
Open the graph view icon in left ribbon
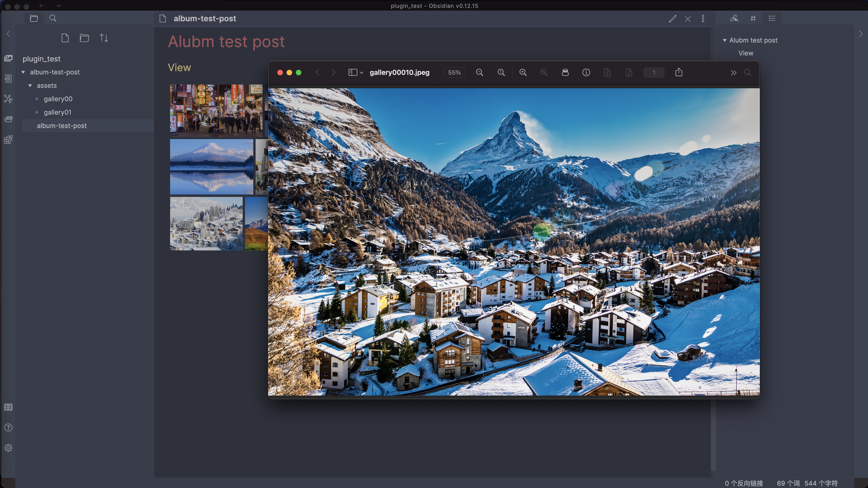coord(8,99)
